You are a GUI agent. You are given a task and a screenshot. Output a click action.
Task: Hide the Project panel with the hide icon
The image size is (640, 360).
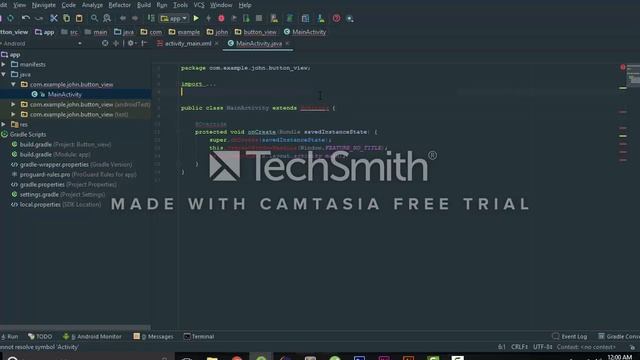click(144, 43)
